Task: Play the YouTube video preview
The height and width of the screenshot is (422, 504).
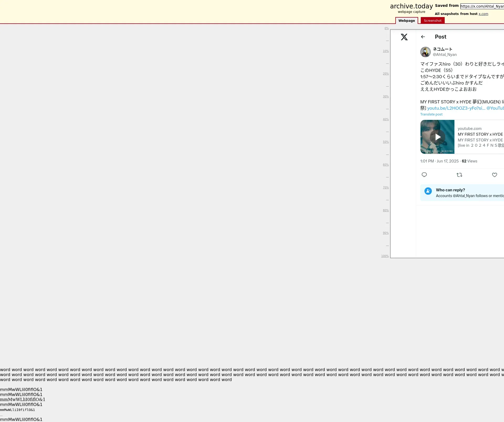Action: (437, 137)
